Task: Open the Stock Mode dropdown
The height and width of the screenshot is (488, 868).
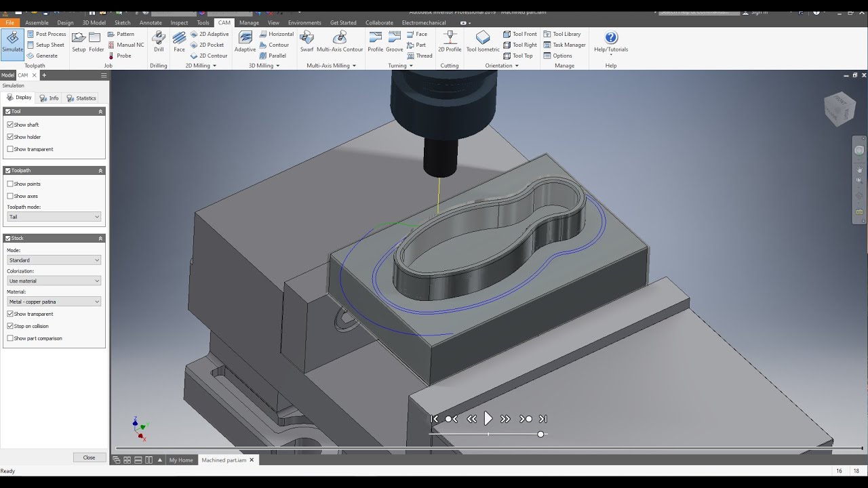Action: (54, 260)
